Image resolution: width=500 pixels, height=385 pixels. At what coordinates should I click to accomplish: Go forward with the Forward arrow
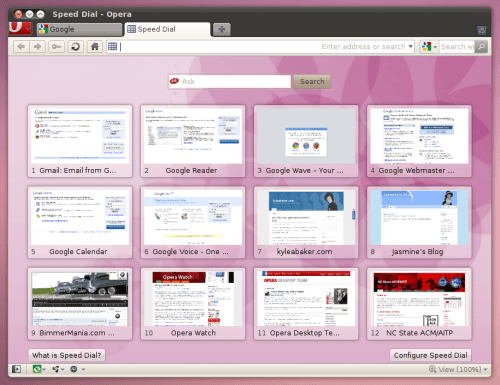click(37, 46)
